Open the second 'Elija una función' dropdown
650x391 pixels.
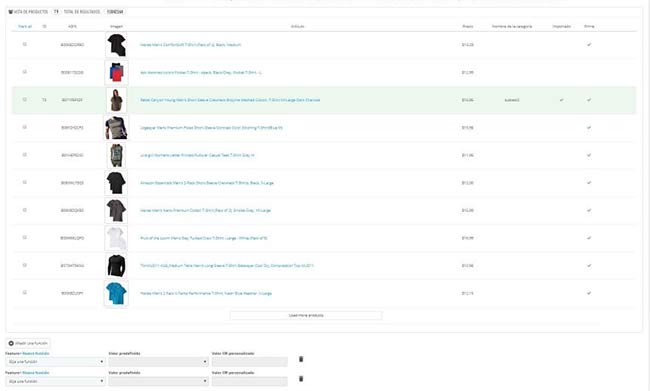pyautogui.click(x=55, y=381)
